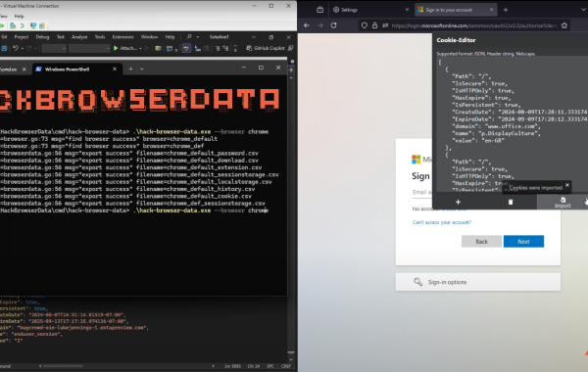588x372 pixels.
Task: Expand the list all tabs chevron
Action: 583,10
